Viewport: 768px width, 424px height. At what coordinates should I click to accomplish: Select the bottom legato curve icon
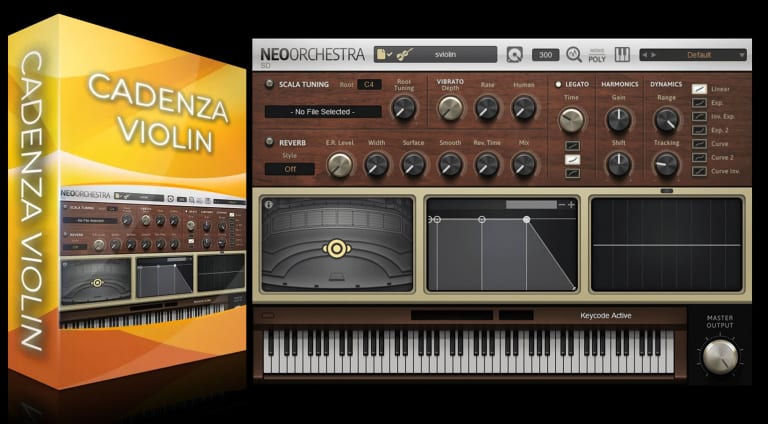tap(572, 173)
